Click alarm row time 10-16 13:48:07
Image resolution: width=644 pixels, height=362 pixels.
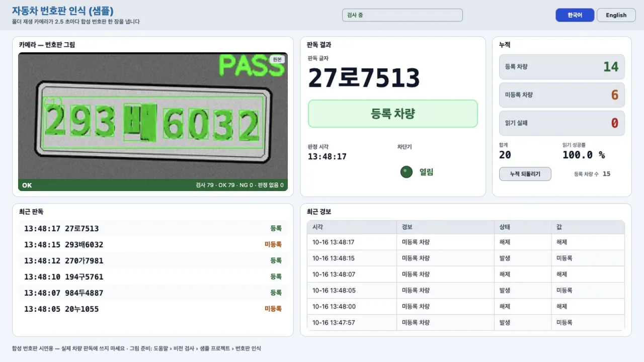(x=333, y=274)
